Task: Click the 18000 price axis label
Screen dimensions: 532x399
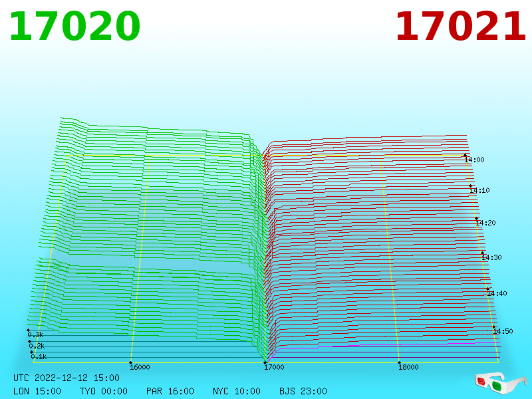Action: 408,367
